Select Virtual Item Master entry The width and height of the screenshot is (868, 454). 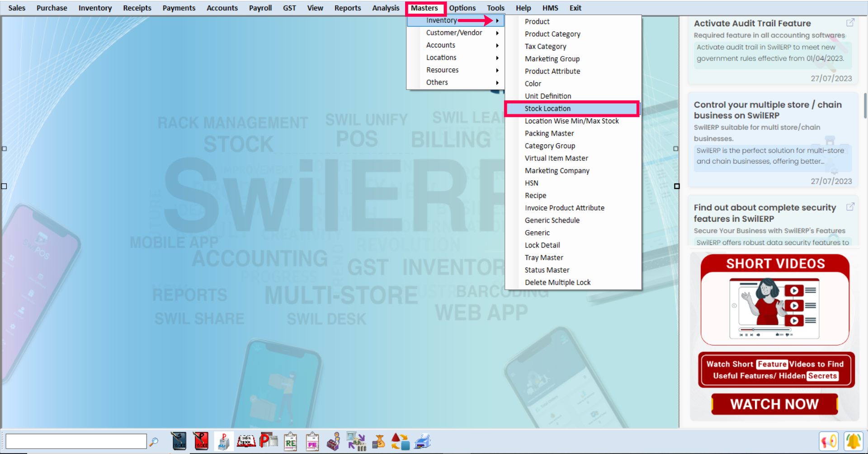[x=573, y=159]
